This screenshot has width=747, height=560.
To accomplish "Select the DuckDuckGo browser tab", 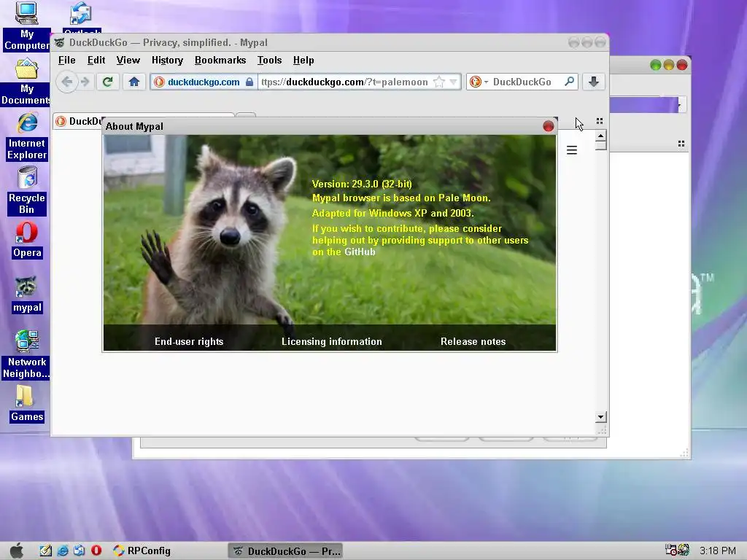I will coord(79,121).
